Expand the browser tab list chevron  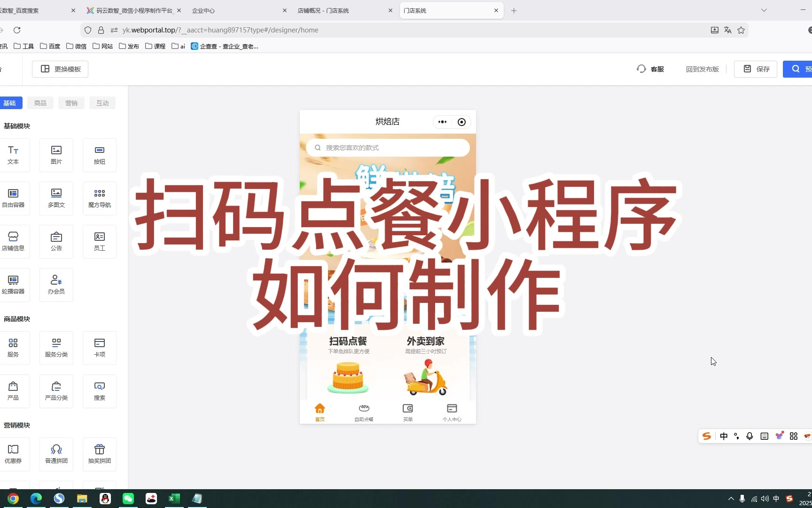pos(764,10)
